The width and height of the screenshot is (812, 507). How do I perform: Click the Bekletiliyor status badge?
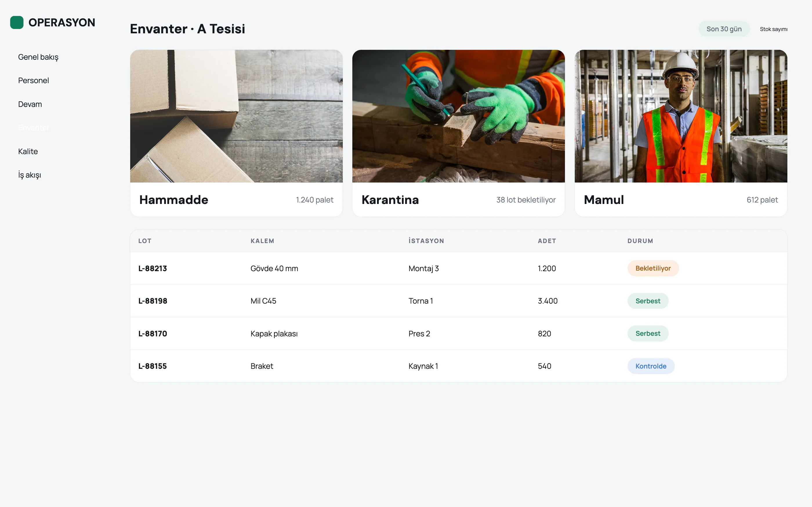tap(653, 268)
